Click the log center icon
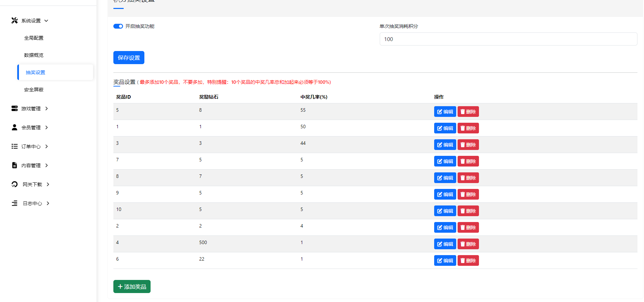This screenshot has width=644, height=302. pyautogui.click(x=14, y=203)
